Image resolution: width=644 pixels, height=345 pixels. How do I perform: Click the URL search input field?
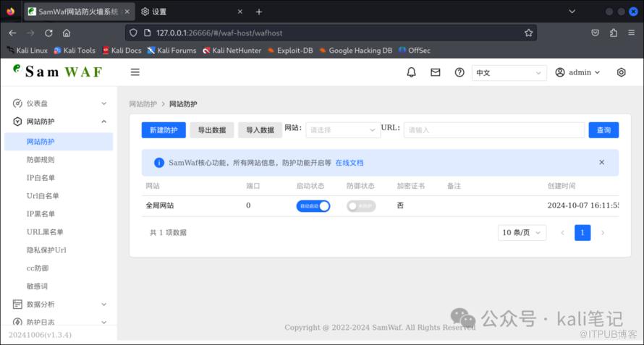point(493,130)
